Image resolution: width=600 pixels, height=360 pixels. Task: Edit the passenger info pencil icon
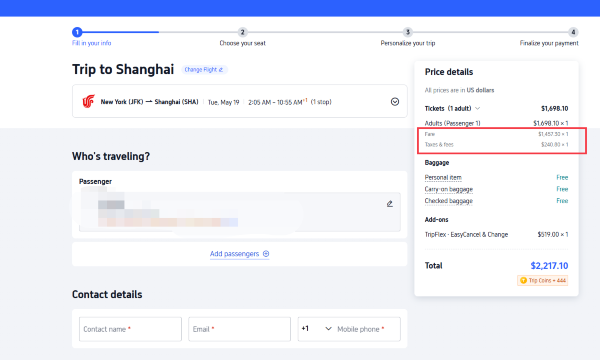390,204
